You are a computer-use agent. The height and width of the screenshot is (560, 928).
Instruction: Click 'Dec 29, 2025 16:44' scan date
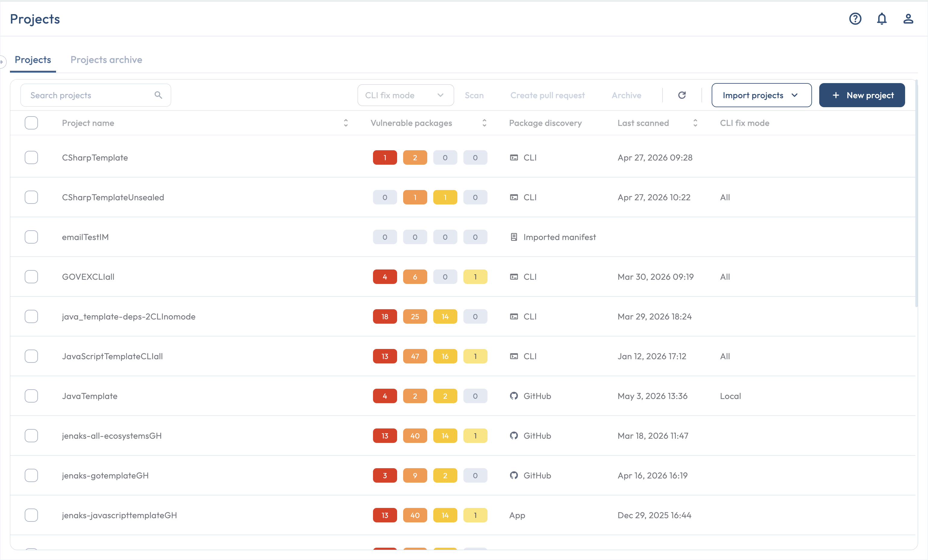click(x=654, y=515)
